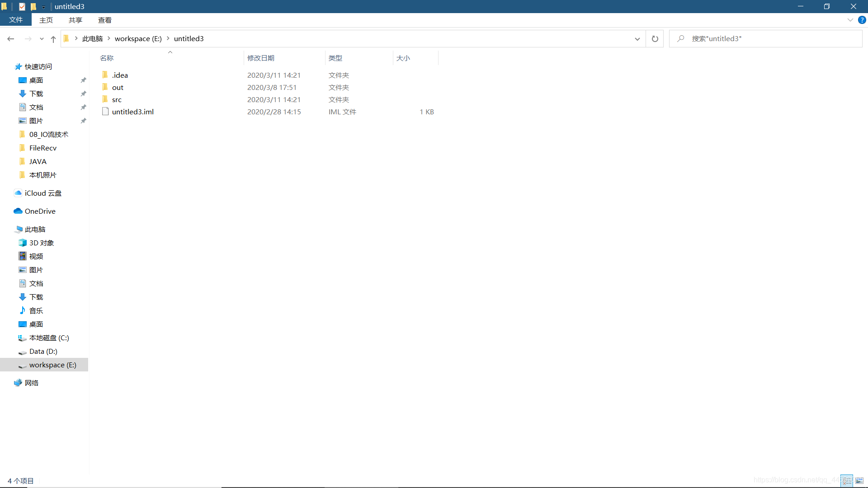The height and width of the screenshot is (488, 868).
Task: Click the .idea date 2020/3/11 14:21
Action: click(x=274, y=75)
